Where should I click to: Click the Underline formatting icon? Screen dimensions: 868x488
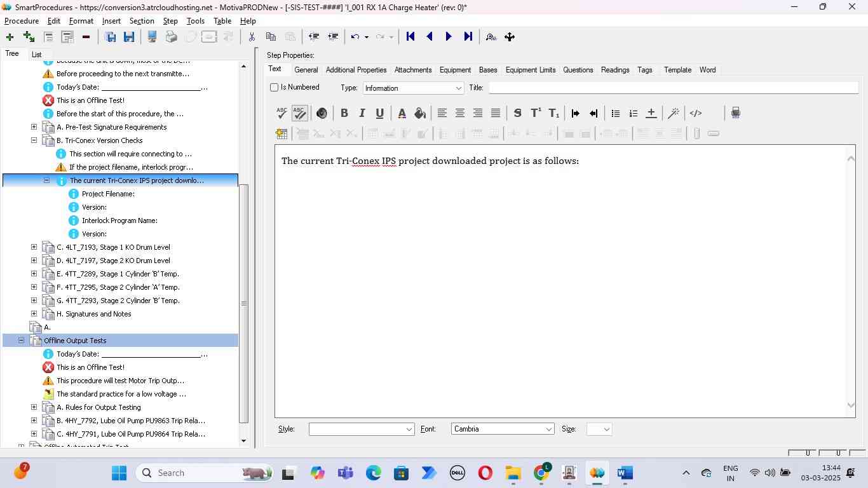[379, 113]
